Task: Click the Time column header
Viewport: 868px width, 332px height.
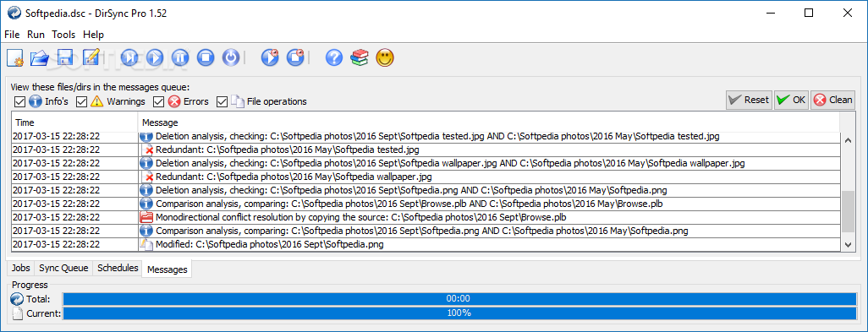Action: [74, 122]
